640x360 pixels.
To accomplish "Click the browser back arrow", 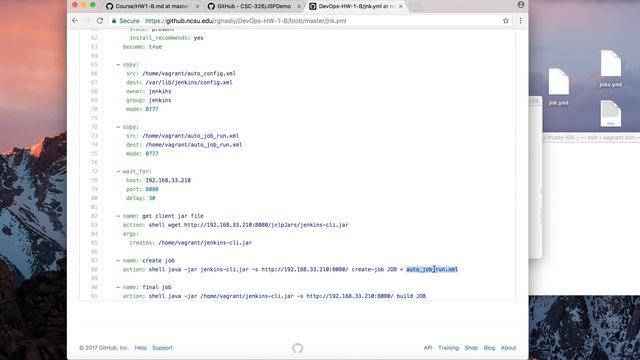I will click(75, 20).
